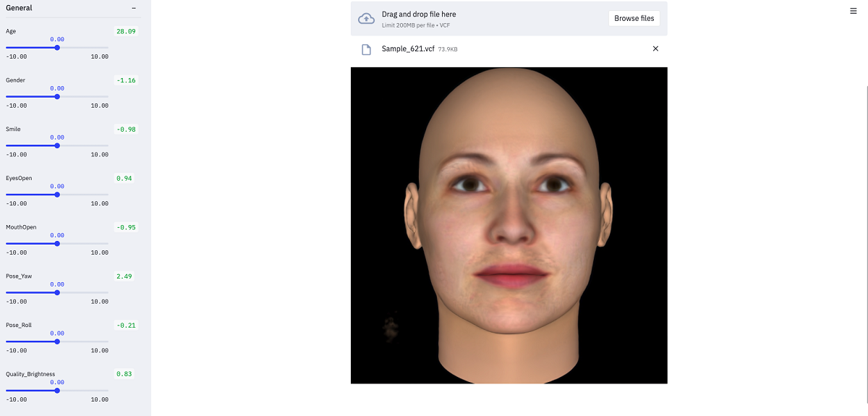
Task: Click the Age slider handle
Action: click(x=57, y=48)
